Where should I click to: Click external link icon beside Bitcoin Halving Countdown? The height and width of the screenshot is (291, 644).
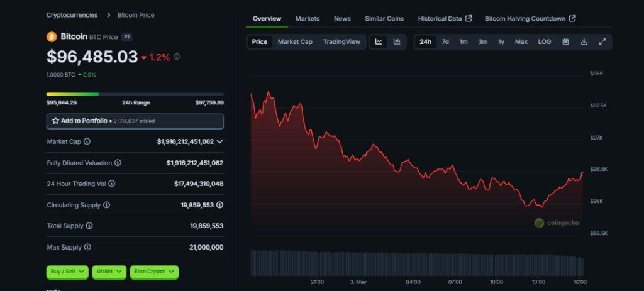[x=572, y=18]
